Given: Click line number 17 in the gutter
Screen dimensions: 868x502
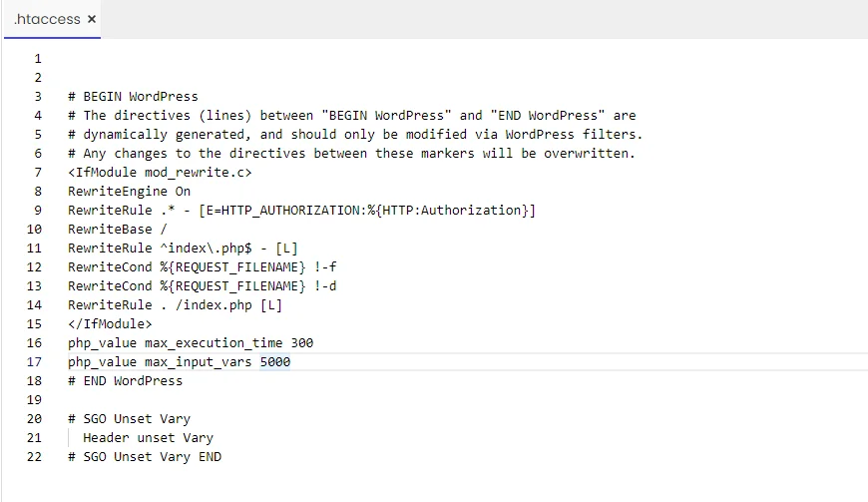Looking at the screenshot, I should point(34,362).
